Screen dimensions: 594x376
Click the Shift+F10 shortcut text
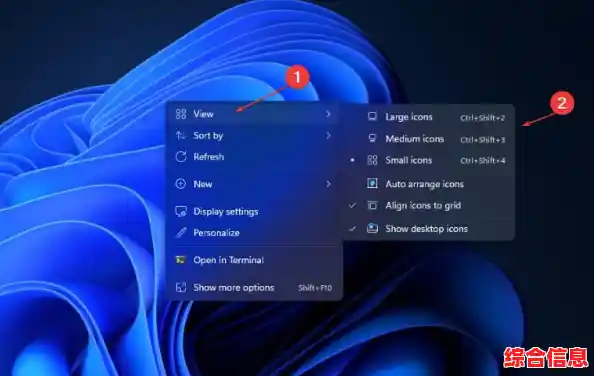click(x=315, y=288)
